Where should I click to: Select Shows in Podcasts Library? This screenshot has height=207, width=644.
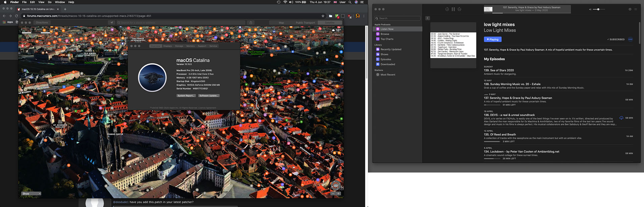coord(397,54)
